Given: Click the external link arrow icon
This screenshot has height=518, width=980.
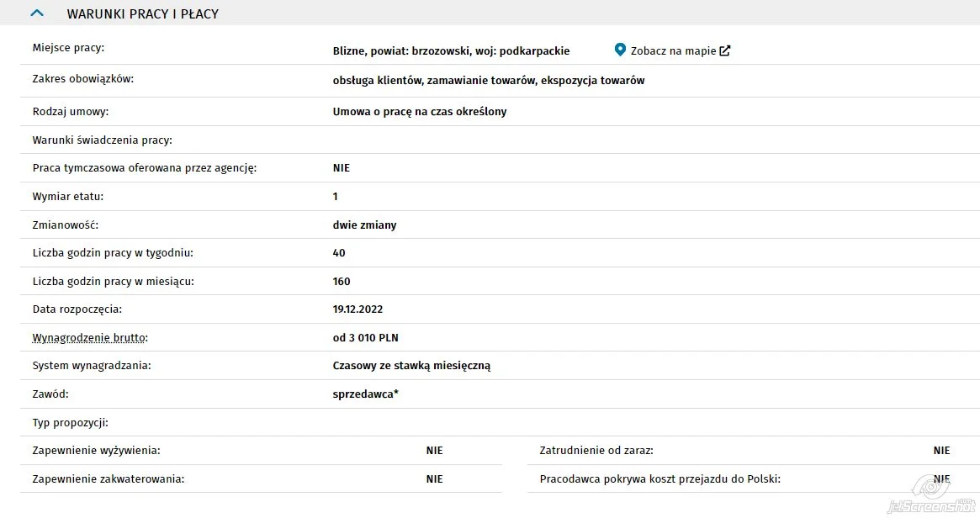Looking at the screenshot, I should coord(725,50).
